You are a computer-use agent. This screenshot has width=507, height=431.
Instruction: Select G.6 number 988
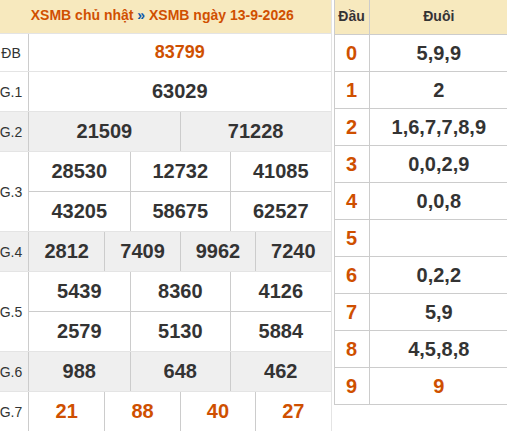tap(79, 371)
